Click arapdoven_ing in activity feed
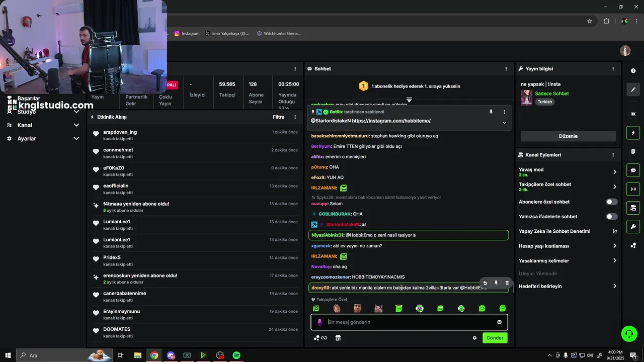This screenshot has width=644, height=362. click(120, 132)
